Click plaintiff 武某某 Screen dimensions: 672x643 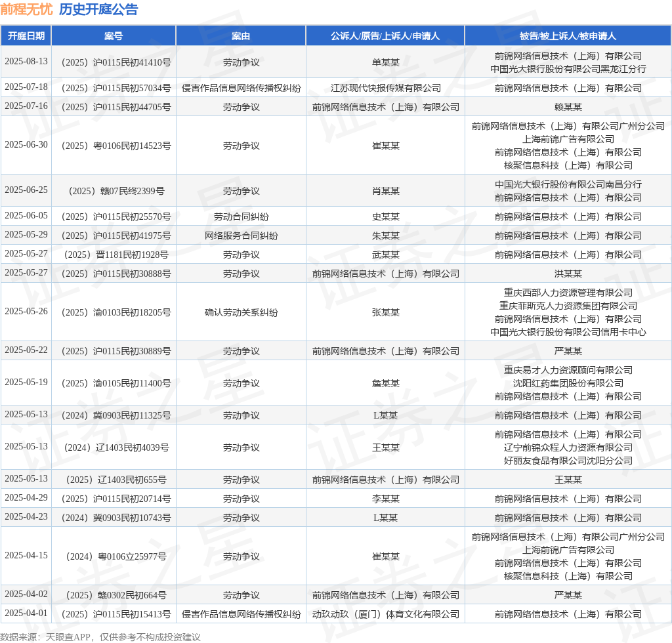tap(386, 255)
